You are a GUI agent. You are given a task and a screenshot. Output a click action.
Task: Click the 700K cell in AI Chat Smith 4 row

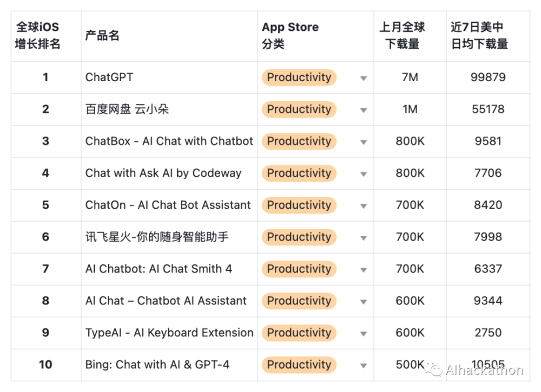pyautogui.click(x=410, y=269)
